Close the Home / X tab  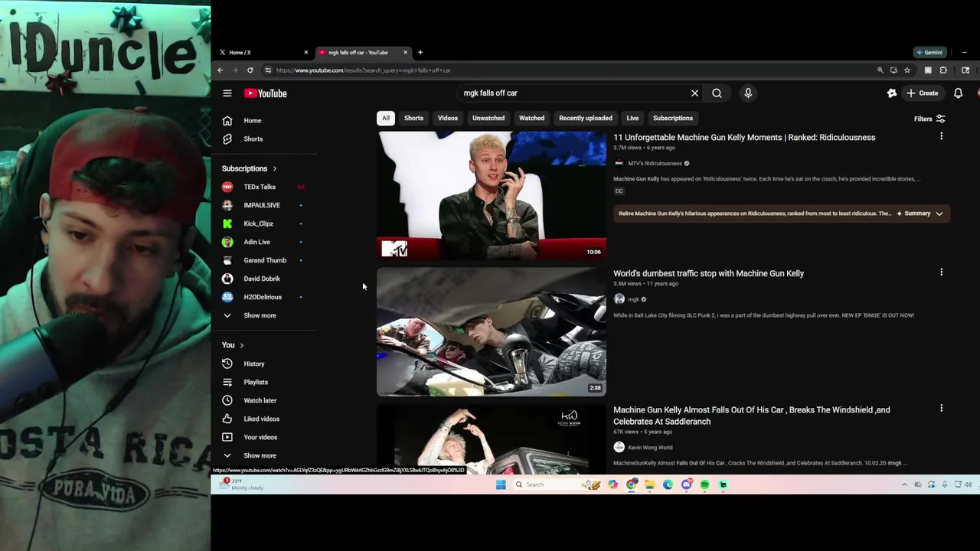click(305, 52)
